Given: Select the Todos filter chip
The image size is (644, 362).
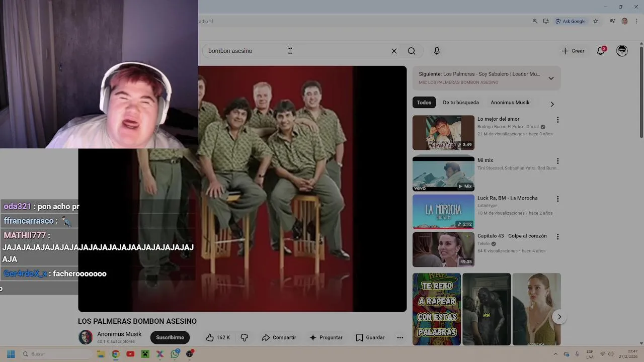Looking at the screenshot, I should (424, 103).
